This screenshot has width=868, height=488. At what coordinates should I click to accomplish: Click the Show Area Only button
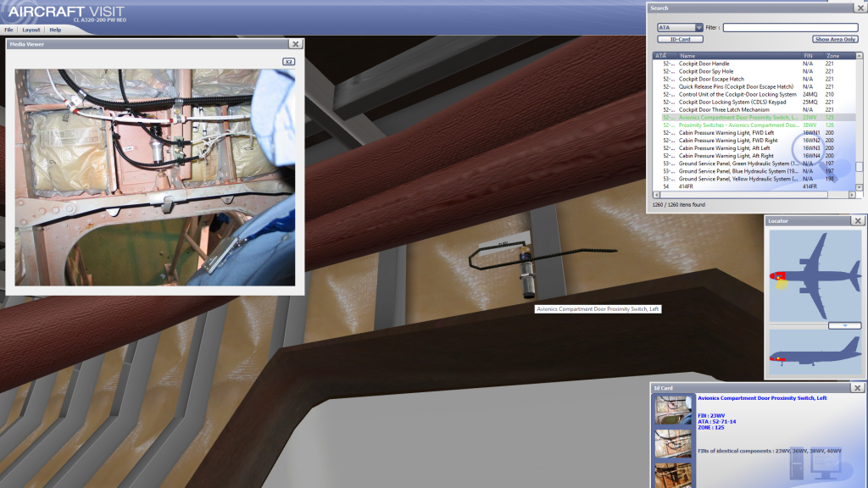coord(835,39)
